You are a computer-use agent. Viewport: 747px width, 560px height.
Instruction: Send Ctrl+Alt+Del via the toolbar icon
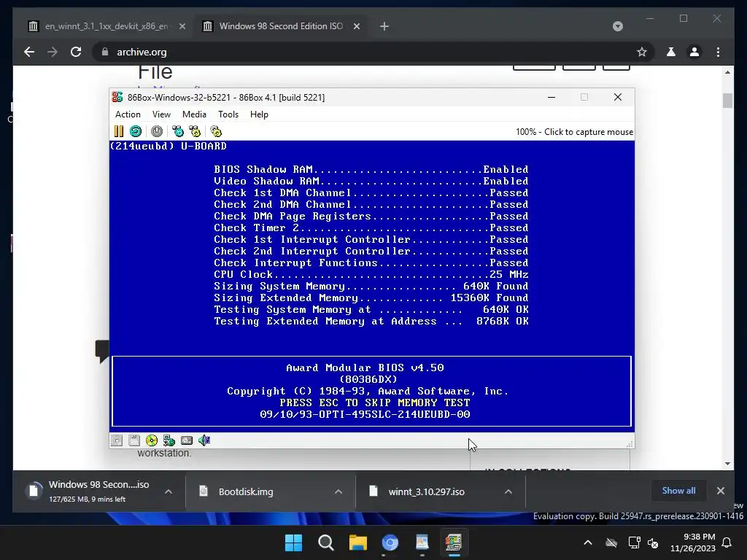[178, 131]
